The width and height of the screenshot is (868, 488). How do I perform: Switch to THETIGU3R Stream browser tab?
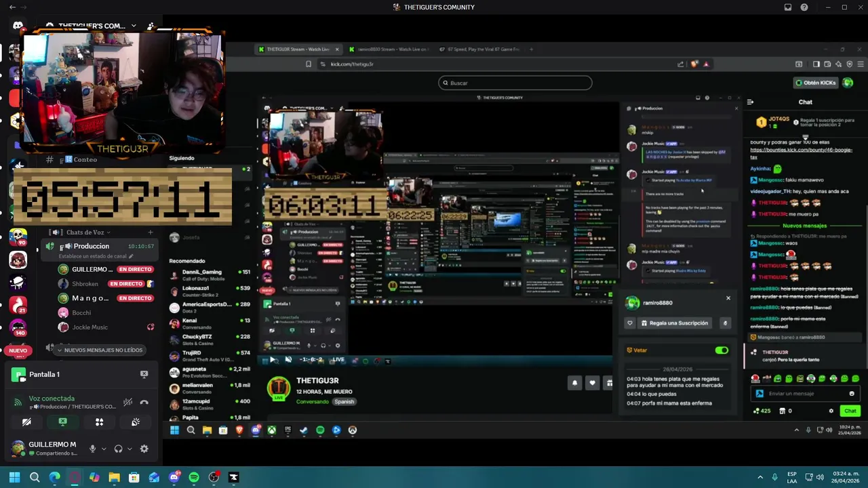tap(298, 49)
